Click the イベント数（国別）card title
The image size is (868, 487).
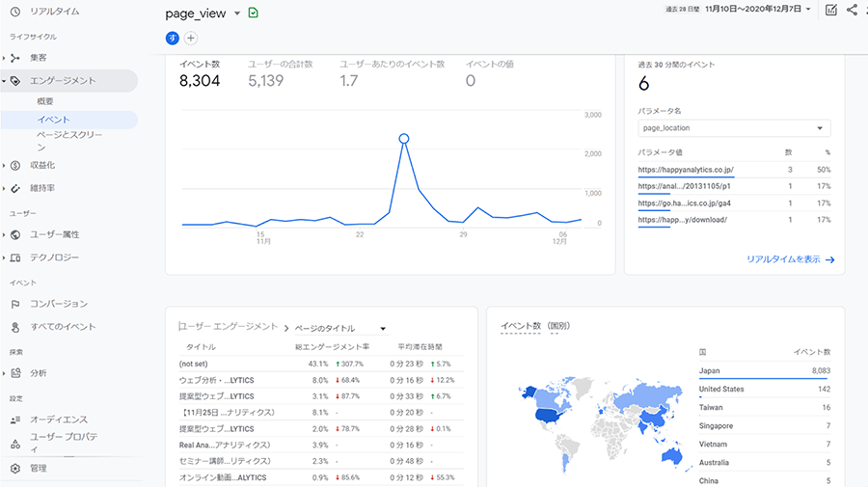(x=535, y=326)
